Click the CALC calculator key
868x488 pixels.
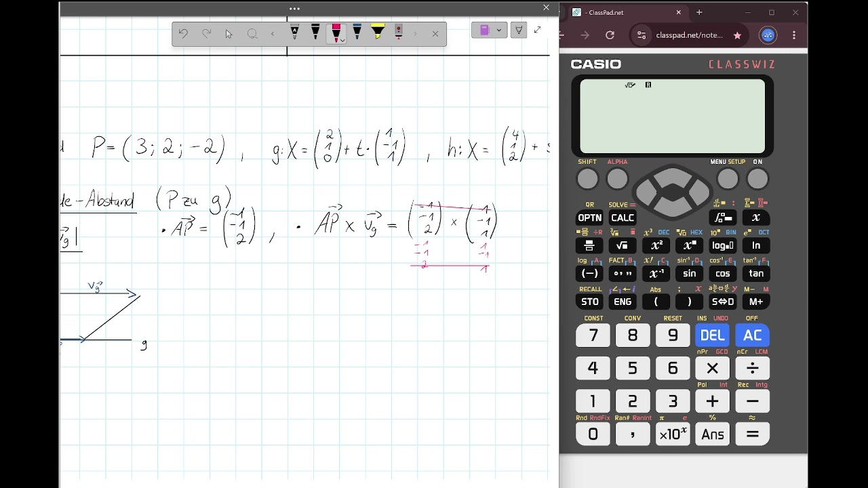pyautogui.click(x=623, y=218)
